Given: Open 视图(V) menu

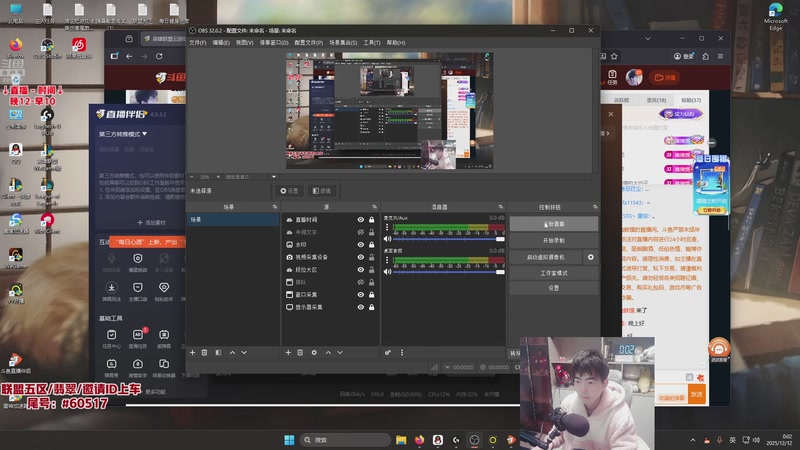Looking at the screenshot, I should coord(244,43).
